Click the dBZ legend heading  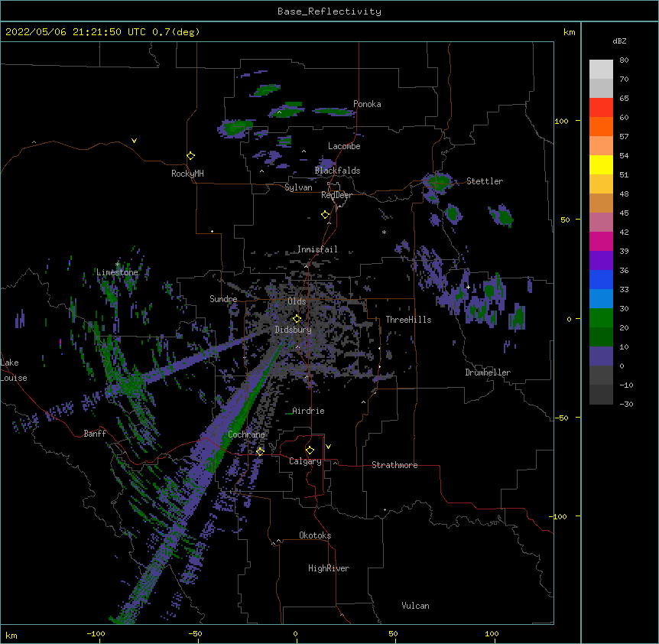pos(619,41)
